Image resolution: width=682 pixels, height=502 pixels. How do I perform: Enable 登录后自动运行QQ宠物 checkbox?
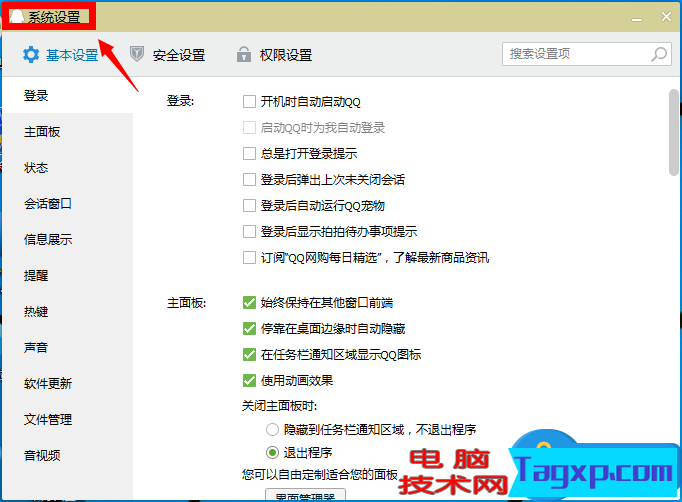[x=249, y=205]
